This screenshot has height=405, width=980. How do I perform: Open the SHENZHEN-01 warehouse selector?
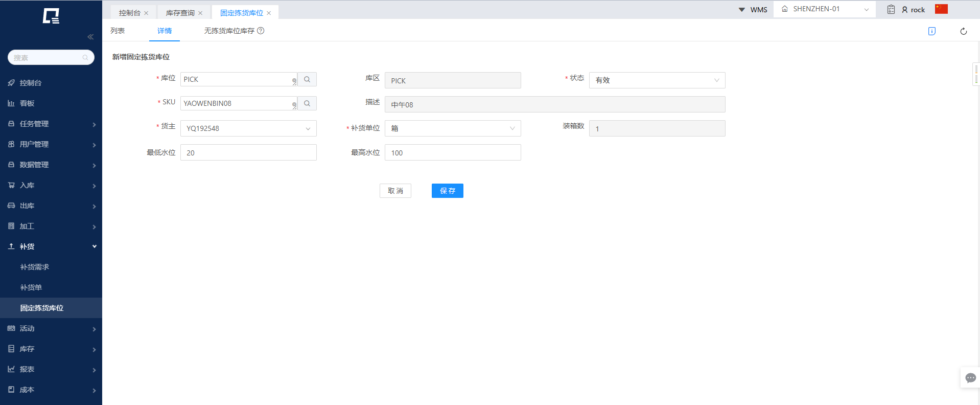pos(825,9)
